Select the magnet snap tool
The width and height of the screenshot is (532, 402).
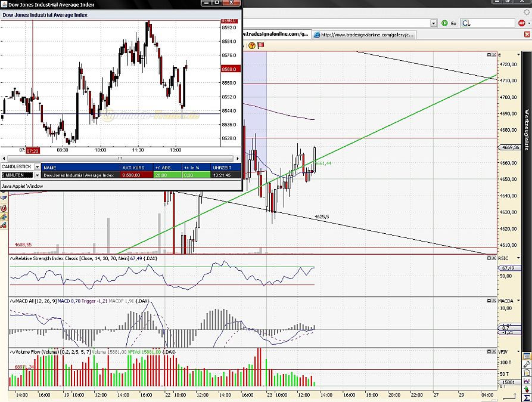(6, 207)
